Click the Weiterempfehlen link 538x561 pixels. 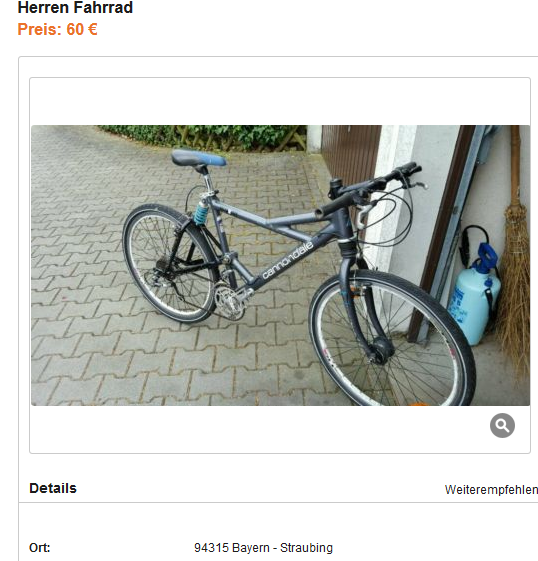(x=491, y=489)
